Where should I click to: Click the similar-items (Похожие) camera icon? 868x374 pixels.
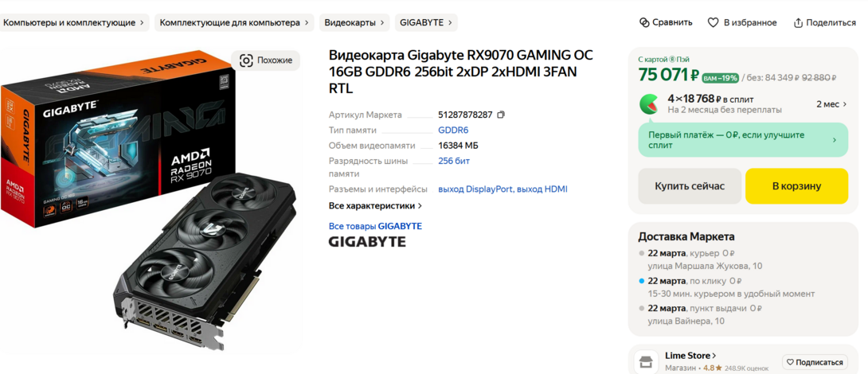pyautogui.click(x=246, y=60)
